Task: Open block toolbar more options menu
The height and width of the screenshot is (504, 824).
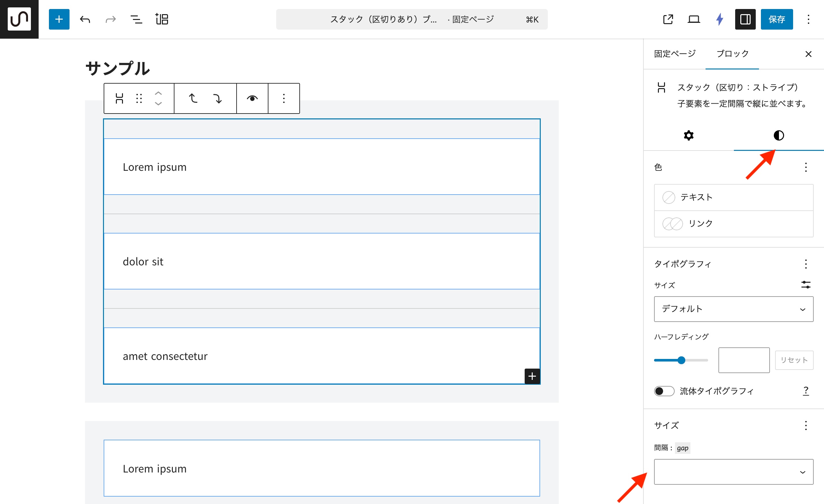Action: 284,99
